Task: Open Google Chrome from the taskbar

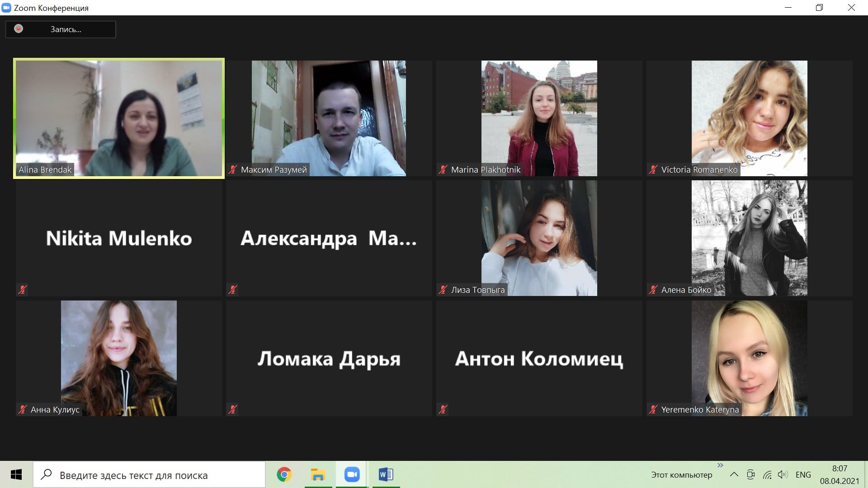Action: pyautogui.click(x=284, y=474)
